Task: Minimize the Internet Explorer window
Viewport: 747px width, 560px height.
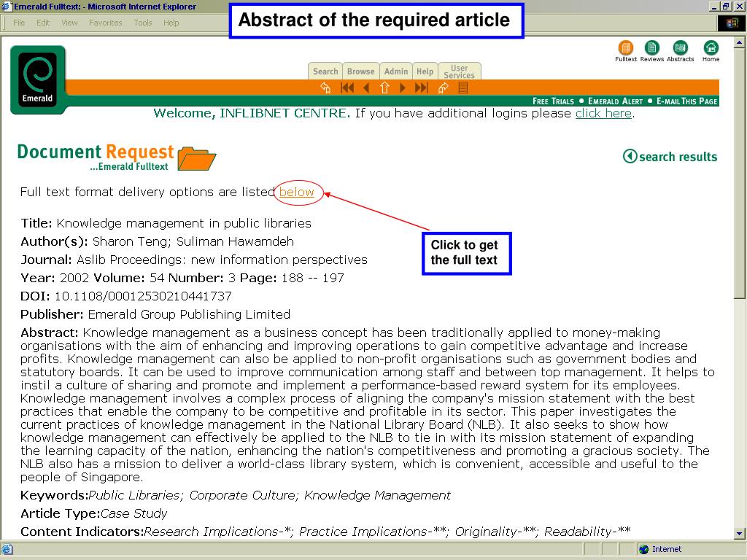Action: 714,7
